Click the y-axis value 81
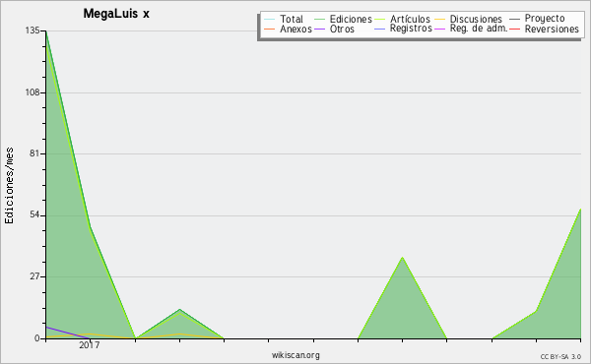 (x=34, y=153)
